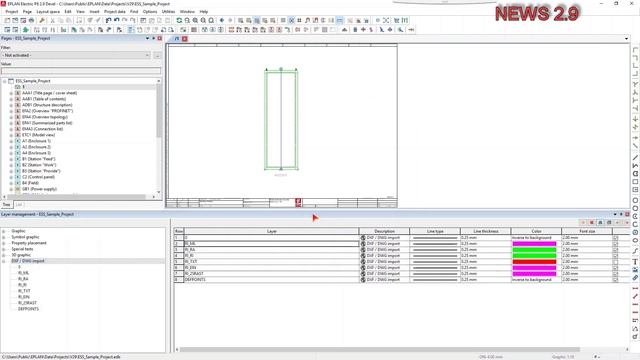Click the filter '...' button

157,55
